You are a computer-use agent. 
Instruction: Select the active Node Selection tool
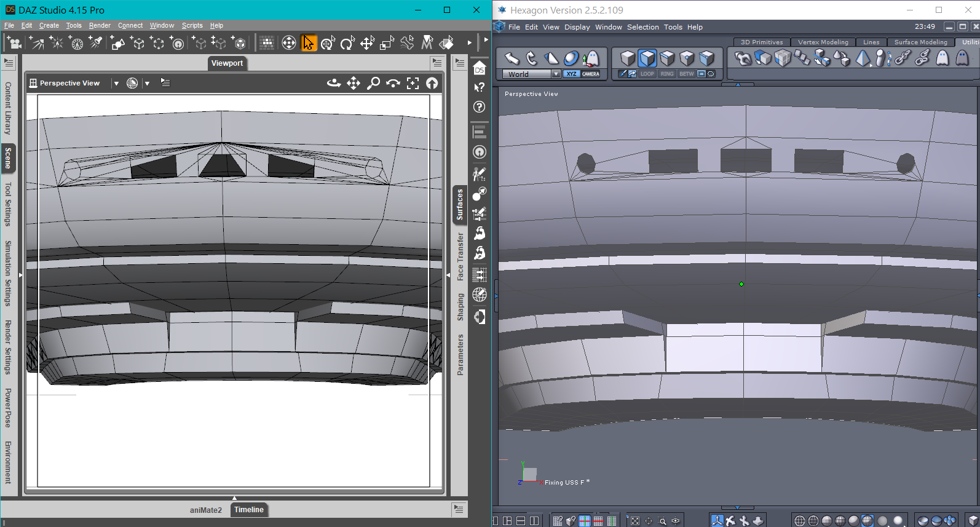(x=309, y=43)
